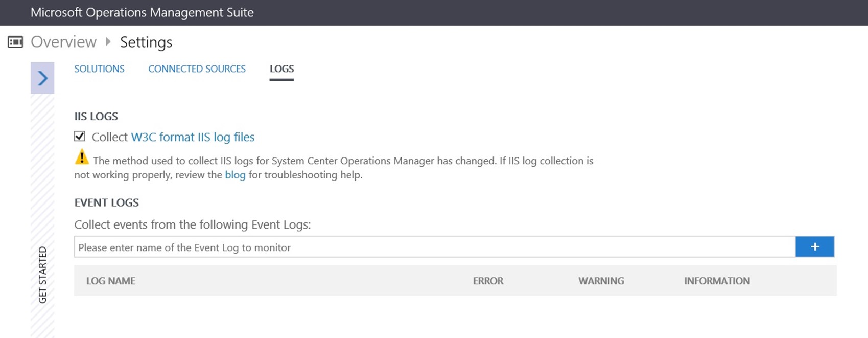Screen dimensions: 868x338
Task: Open the Connected Sources tab
Action: point(197,69)
